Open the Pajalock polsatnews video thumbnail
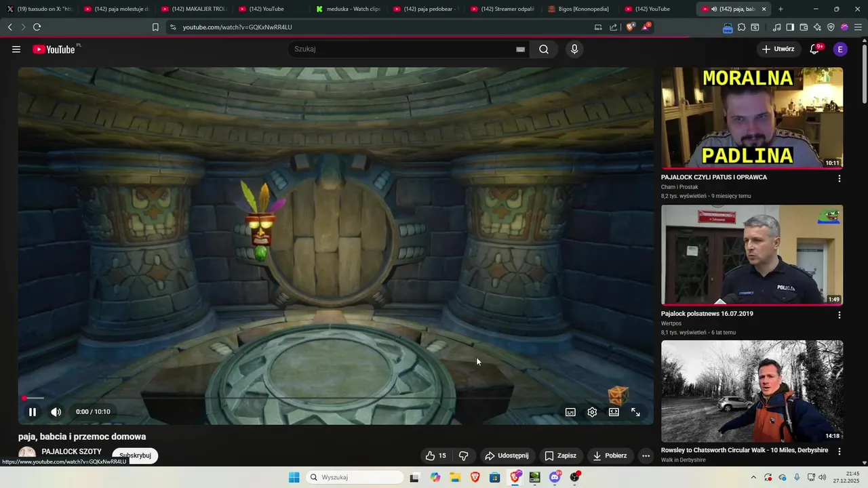This screenshot has width=868, height=488. coord(752,255)
